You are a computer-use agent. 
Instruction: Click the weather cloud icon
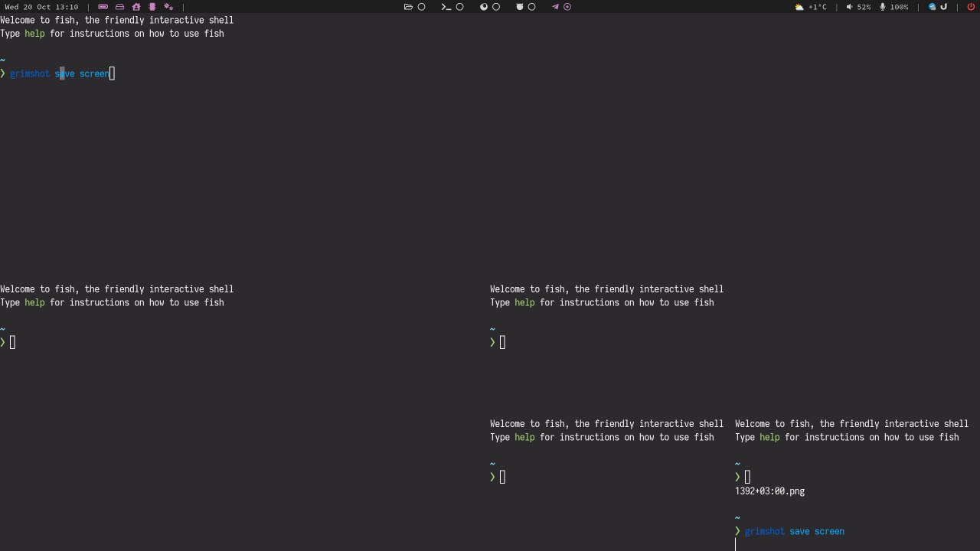(799, 7)
